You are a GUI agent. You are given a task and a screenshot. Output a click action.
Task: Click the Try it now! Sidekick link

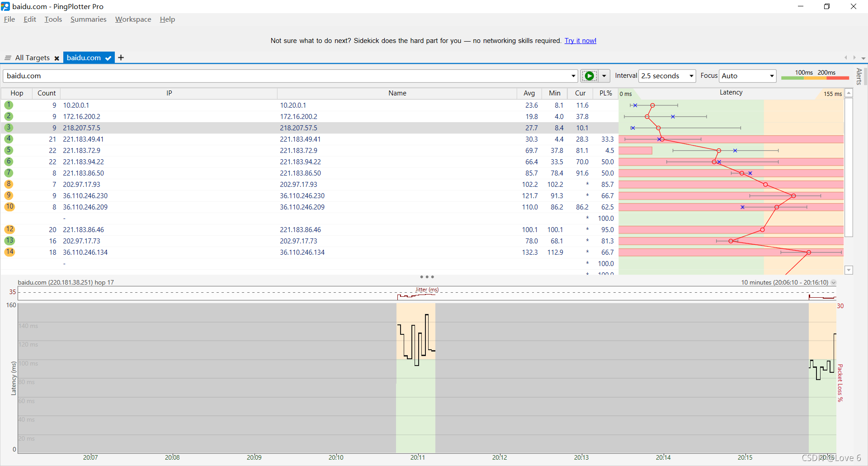[580, 41]
